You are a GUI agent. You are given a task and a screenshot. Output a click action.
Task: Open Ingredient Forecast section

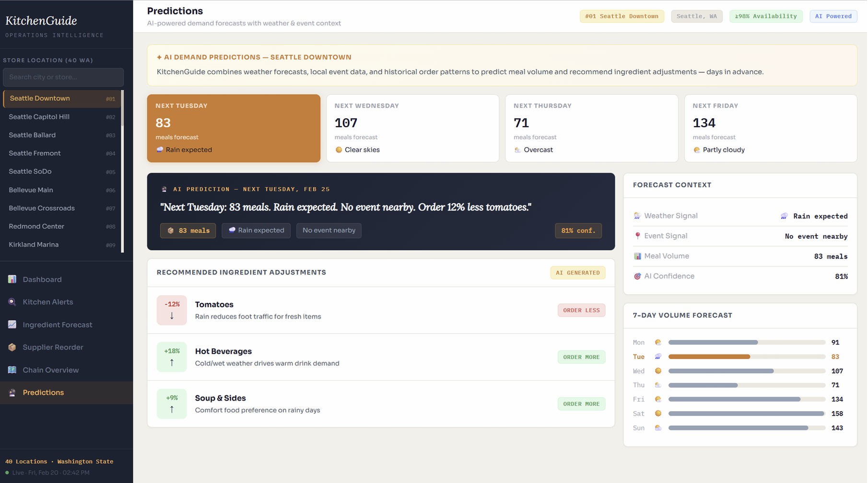point(66,324)
